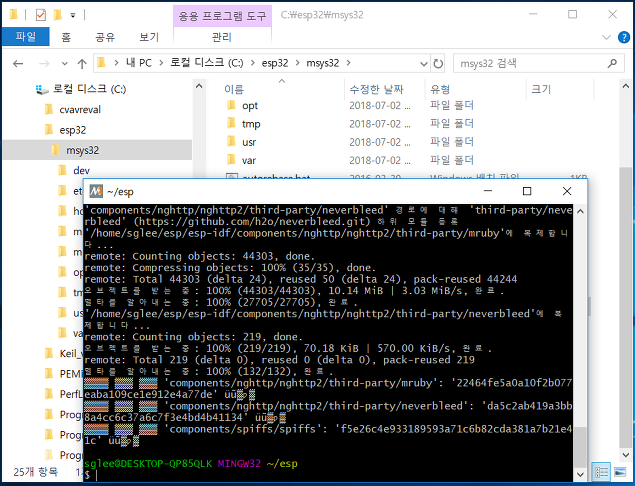Click the forward navigation arrow
Screen dimensions: 635x486
pos(44,64)
